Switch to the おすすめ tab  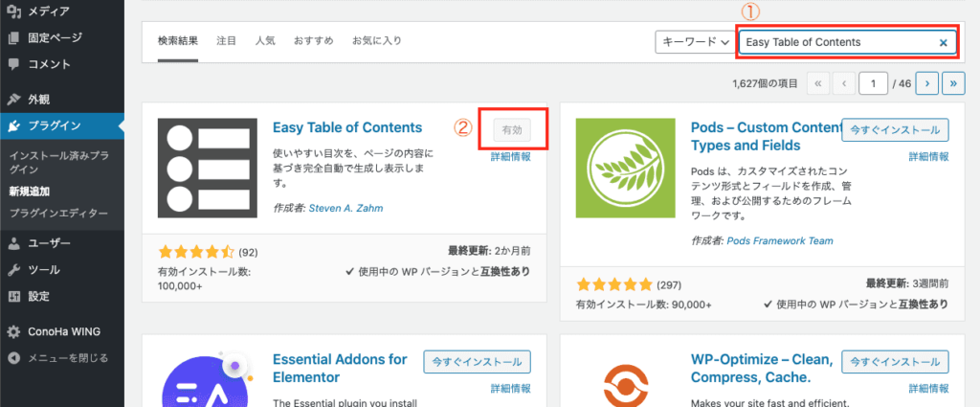tap(314, 41)
